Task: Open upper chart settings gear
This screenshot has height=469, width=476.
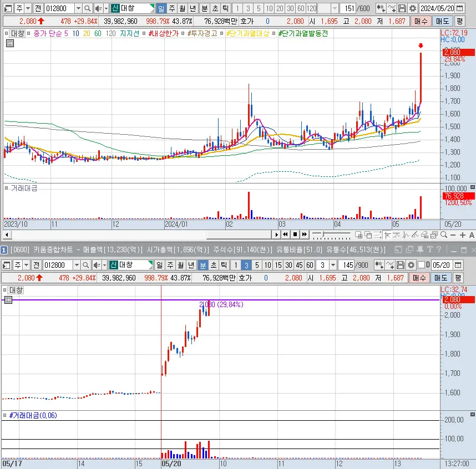Action: click(x=413, y=8)
